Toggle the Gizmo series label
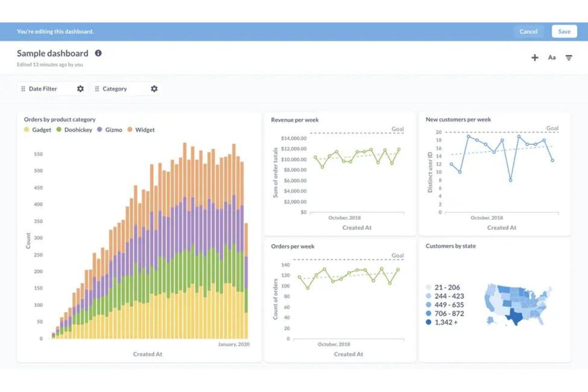The image size is (588, 392). 114,130
